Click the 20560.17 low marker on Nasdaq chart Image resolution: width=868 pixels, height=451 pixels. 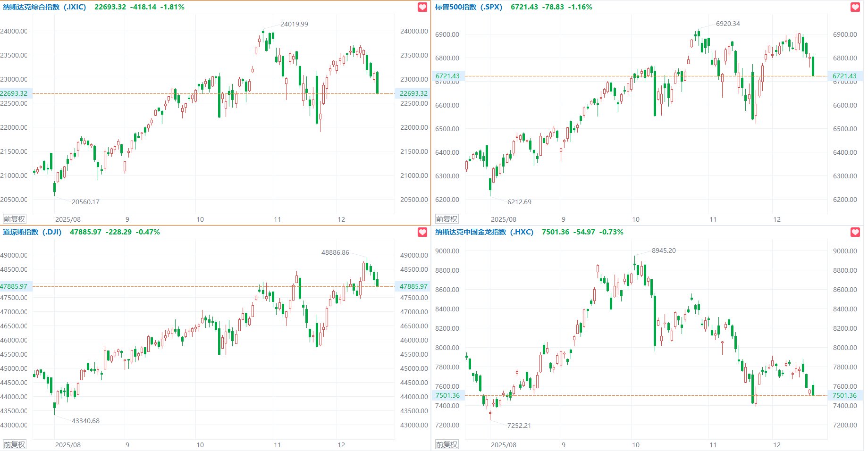click(x=85, y=202)
